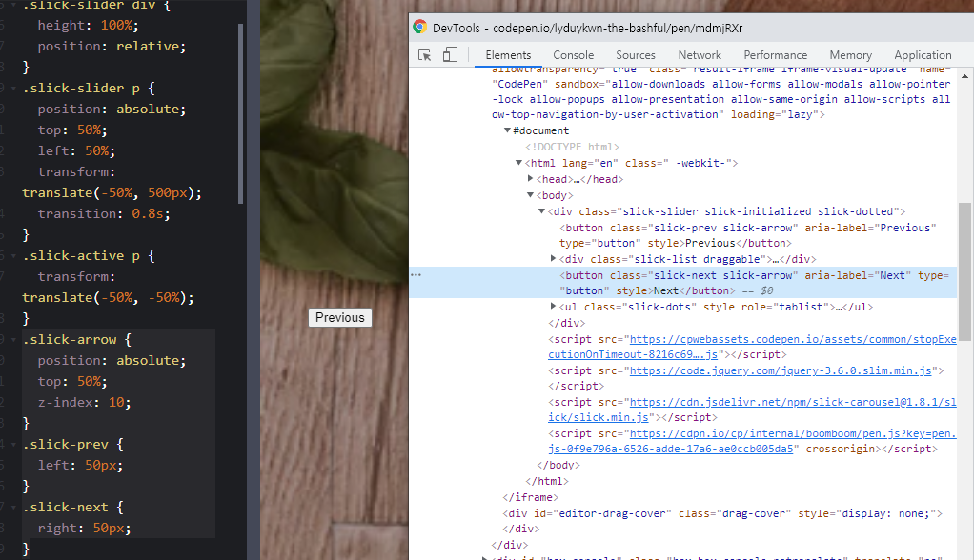This screenshot has height=560, width=974.
Task: Click the Previous button in preview
Action: (340, 317)
